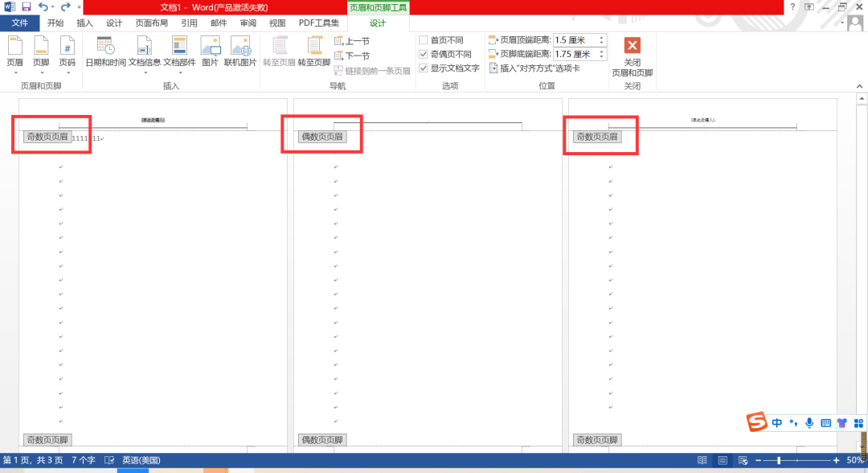
Task: Click the 7个字 word count
Action: pyautogui.click(x=83, y=460)
